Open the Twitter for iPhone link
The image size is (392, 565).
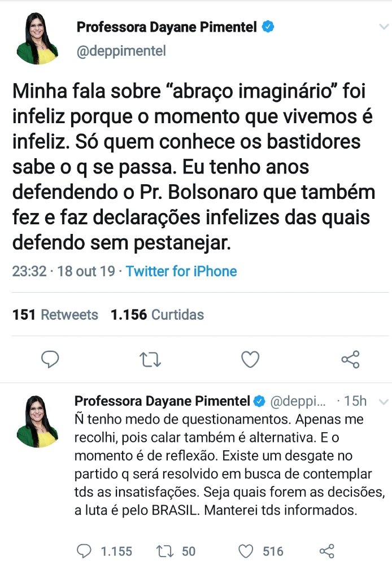click(x=181, y=271)
